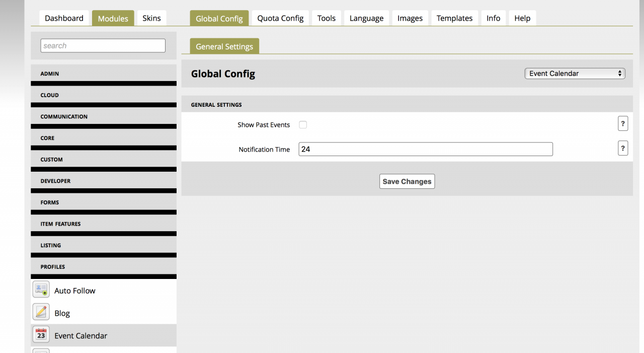Expand the Item Features category
Viewport: 644px width, 353px height.
pos(103,224)
